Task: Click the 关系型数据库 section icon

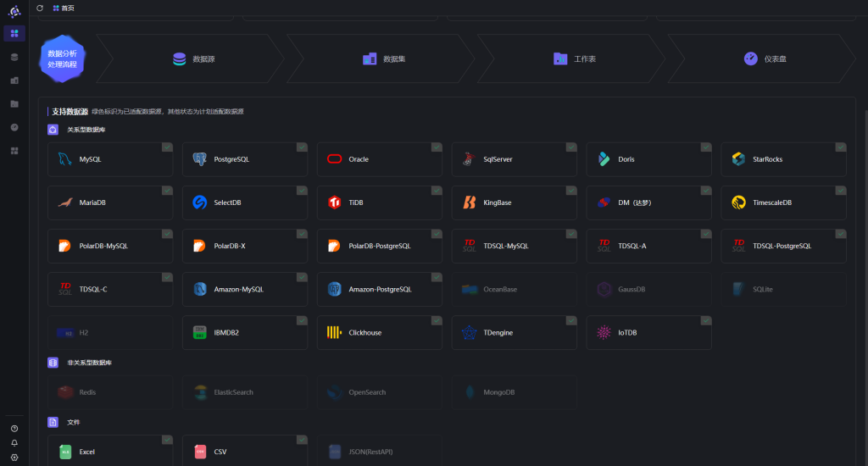Action: [53, 130]
